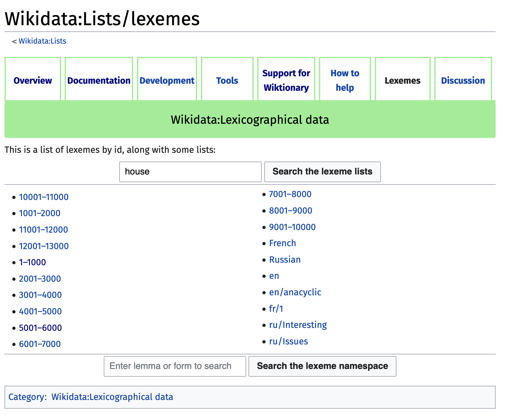Open the 5001–6000 lexeme list

click(x=40, y=328)
